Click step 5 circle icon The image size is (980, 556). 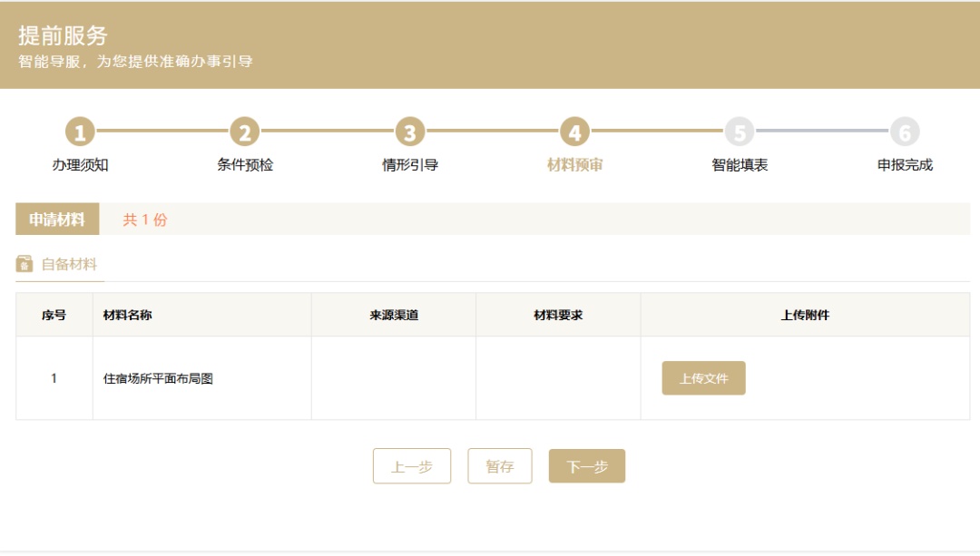tap(740, 132)
